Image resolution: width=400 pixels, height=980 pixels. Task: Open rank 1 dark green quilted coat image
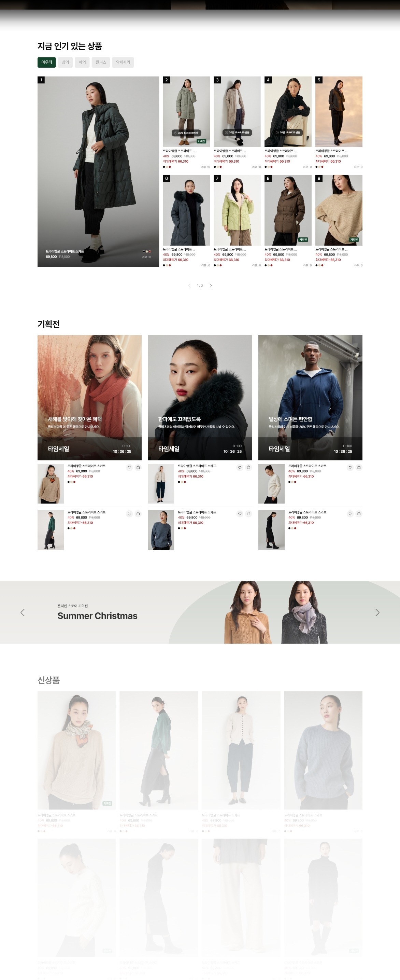(x=98, y=171)
